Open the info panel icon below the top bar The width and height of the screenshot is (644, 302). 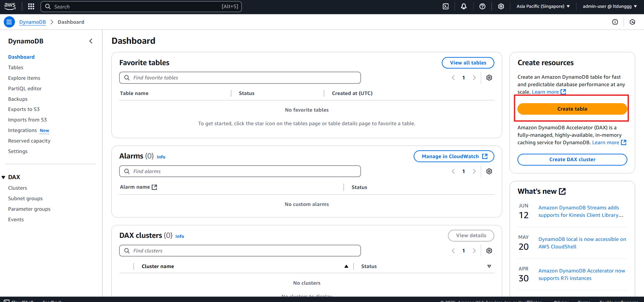click(615, 22)
